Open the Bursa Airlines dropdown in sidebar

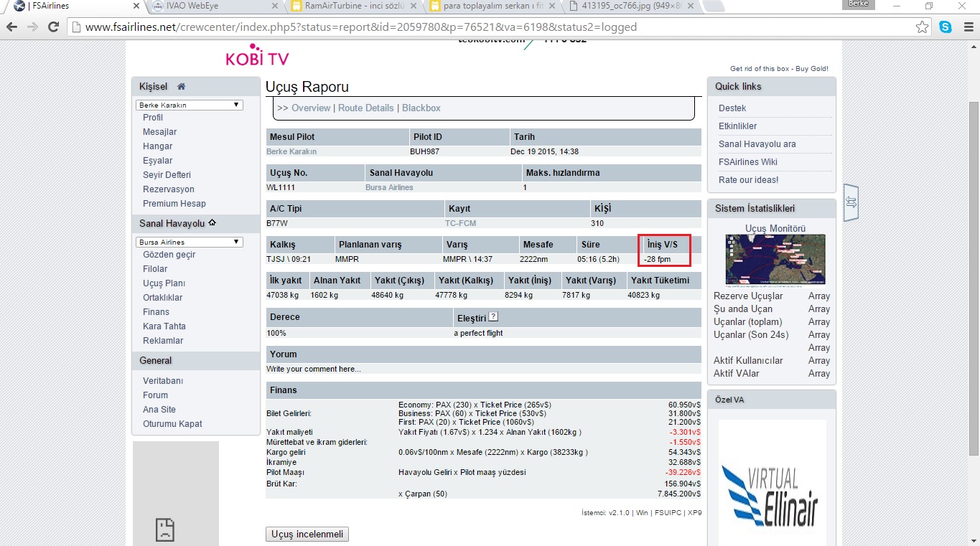pyautogui.click(x=190, y=242)
